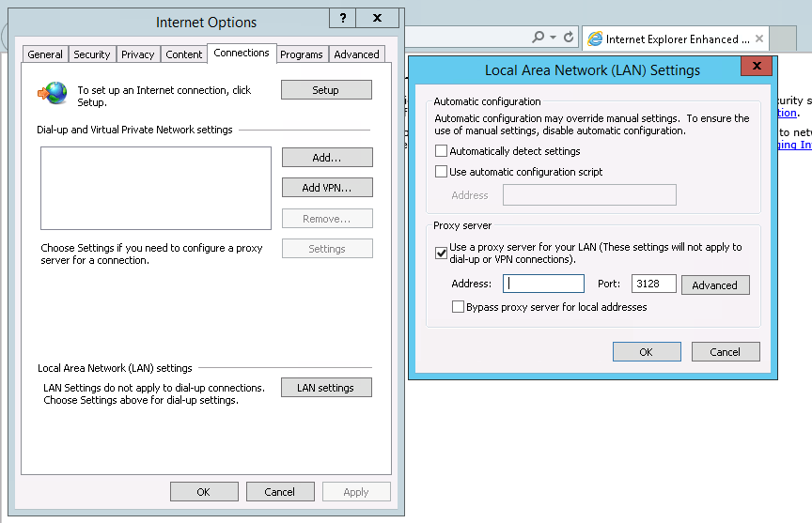Image resolution: width=812 pixels, height=523 pixels.
Task: Click the Internet Explorer tab icon
Action: (x=595, y=39)
